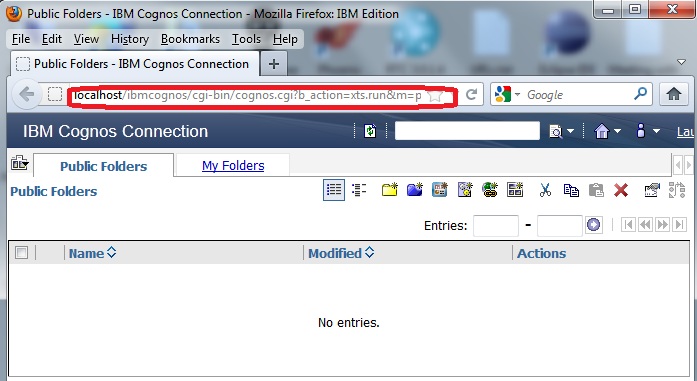Viewport: 697px width, 381px height.
Task: Select the Public Folders browser tab
Action: pyautogui.click(x=135, y=64)
